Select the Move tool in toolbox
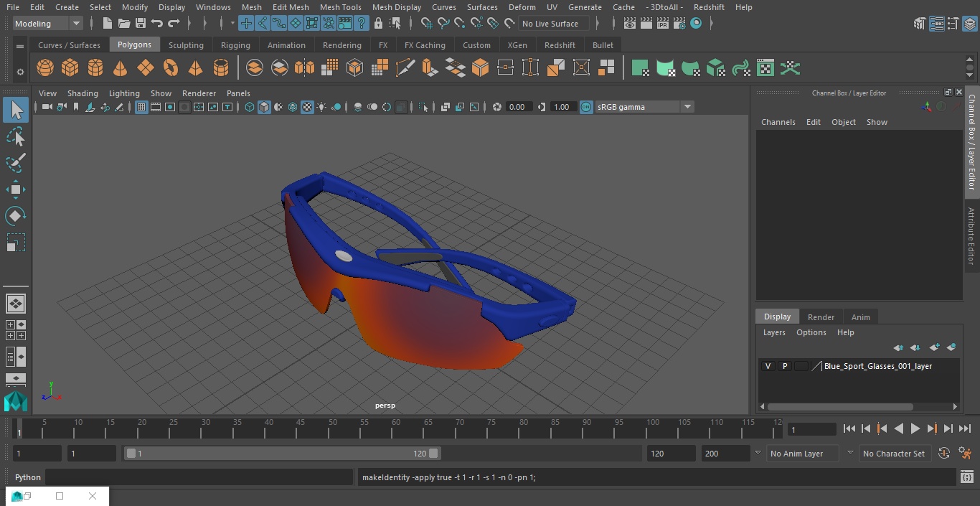Viewport: 980px width, 506px height. click(15, 189)
